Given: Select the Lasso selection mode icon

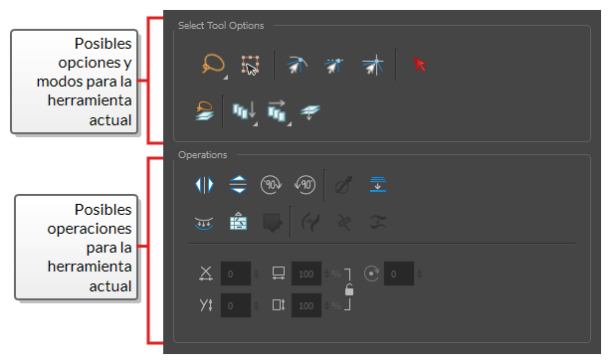Looking at the screenshot, I should click(x=213, y=65).
